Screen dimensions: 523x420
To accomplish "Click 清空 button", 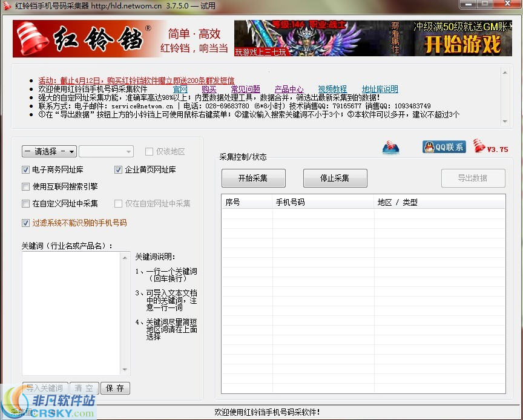I will tap(84, 388).
